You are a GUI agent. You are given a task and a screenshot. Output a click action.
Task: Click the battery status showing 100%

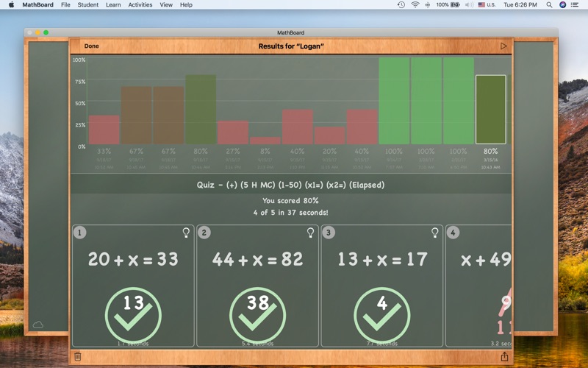tap(448, 4)
